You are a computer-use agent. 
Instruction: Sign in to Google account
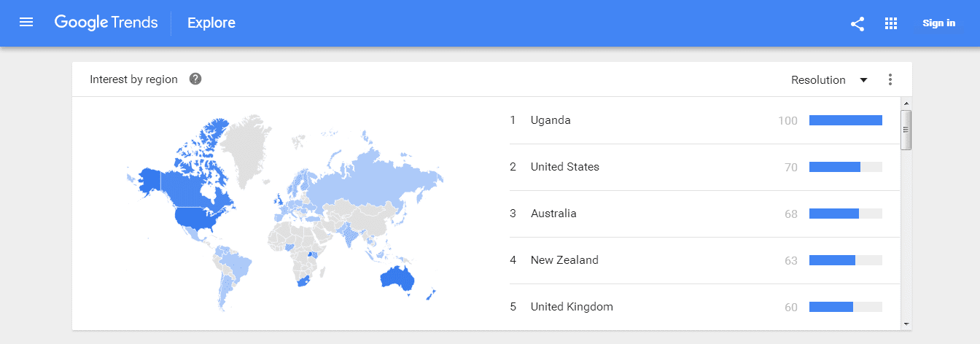point(938,23)
